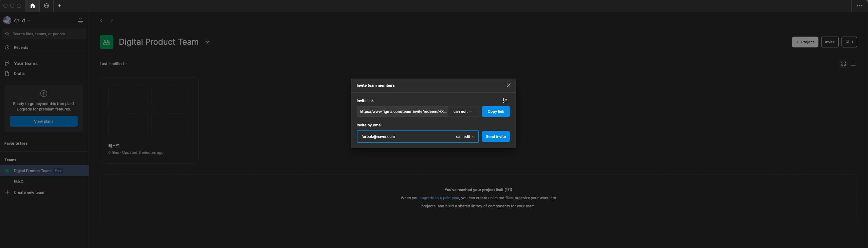The image size is (868, 248).
Task: Open the Home tab icon
Action: (x=33, y=6)
